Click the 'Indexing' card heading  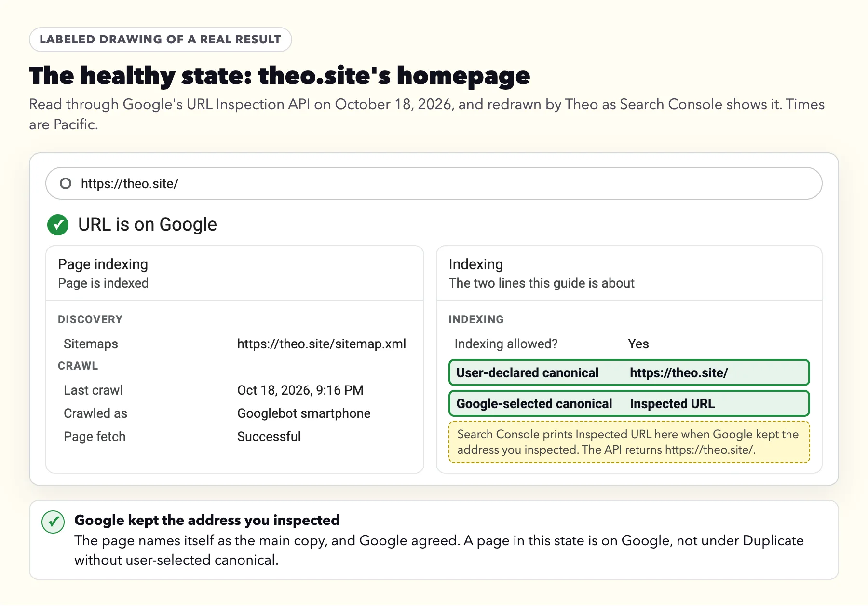pyautogui.click(x=476, y=264)
